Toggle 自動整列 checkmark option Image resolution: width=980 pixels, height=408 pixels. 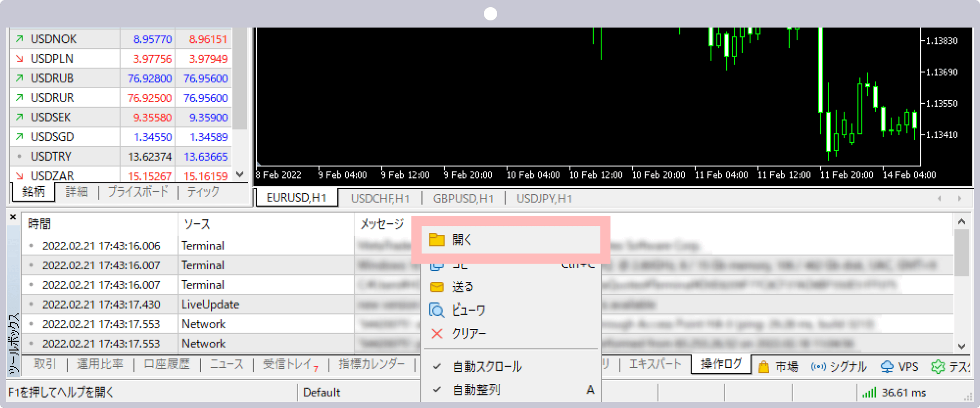[x=510, y=390]
